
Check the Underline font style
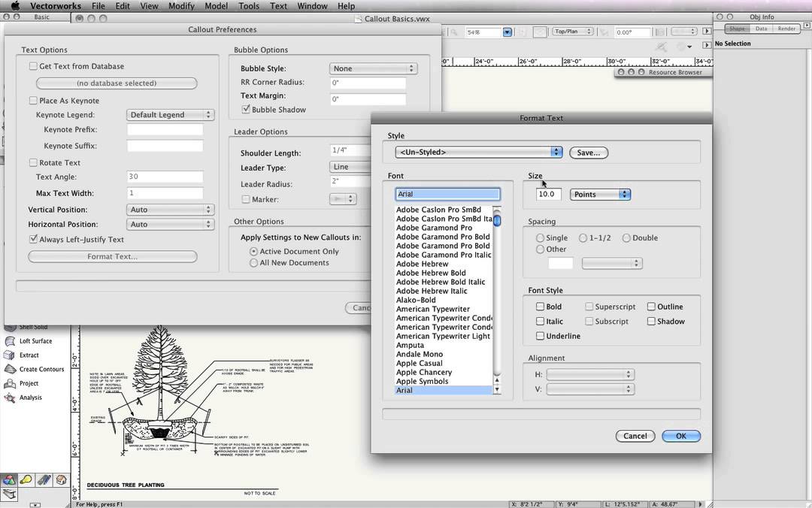point(540,336)
